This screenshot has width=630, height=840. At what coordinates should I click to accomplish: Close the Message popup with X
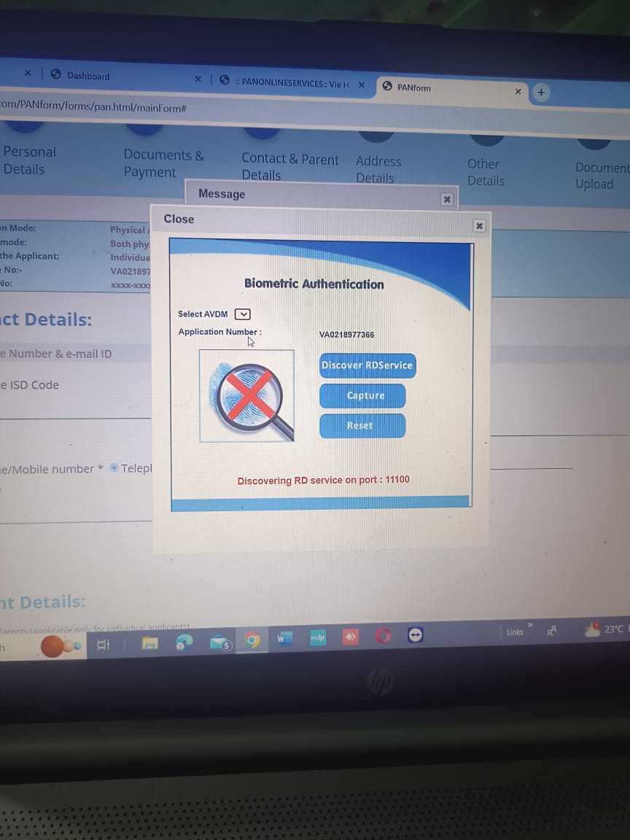tap(447, 200)
